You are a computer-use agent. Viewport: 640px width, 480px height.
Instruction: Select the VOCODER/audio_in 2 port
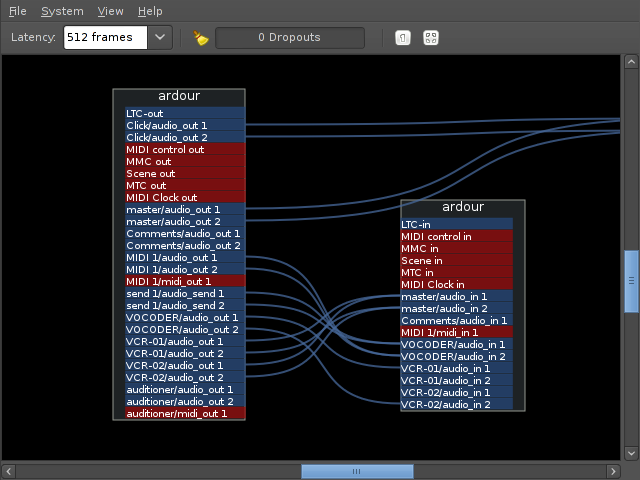(457, 356)
